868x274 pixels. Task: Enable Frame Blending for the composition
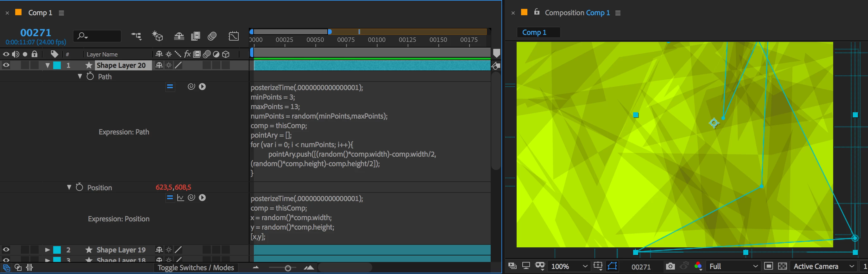coord(195,36)
